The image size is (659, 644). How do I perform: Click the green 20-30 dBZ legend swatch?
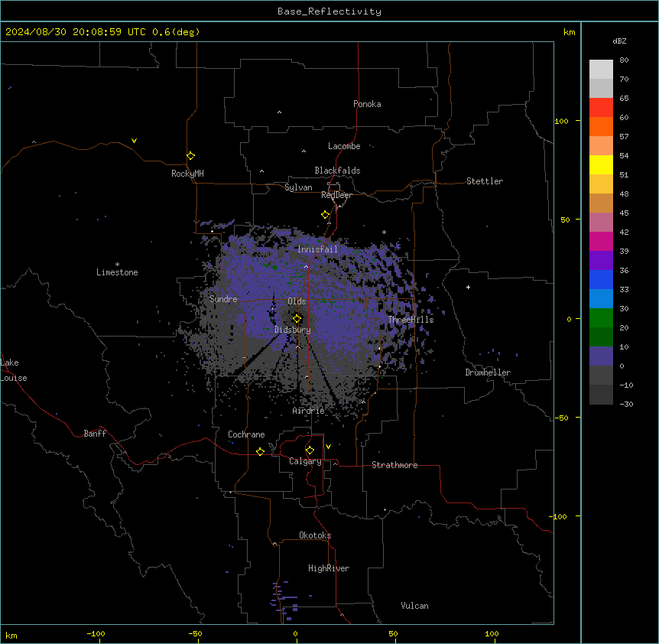[x=601, y=318]
